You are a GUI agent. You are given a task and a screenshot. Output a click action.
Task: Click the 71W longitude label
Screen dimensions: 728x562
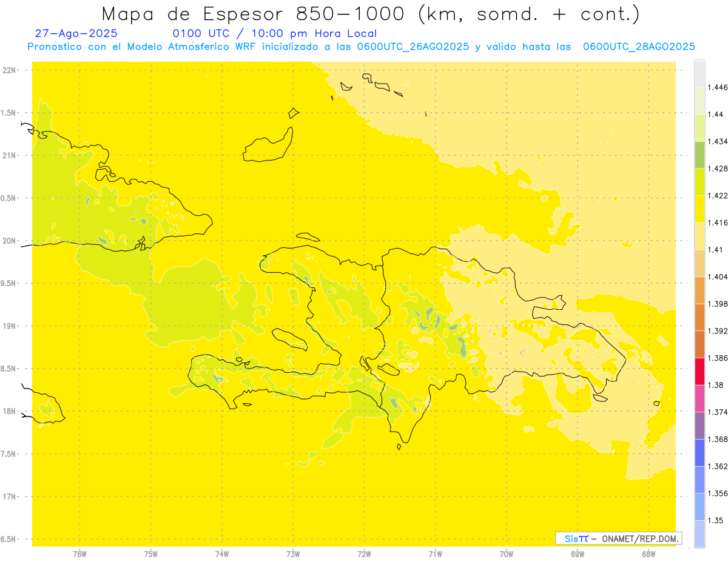435,554
